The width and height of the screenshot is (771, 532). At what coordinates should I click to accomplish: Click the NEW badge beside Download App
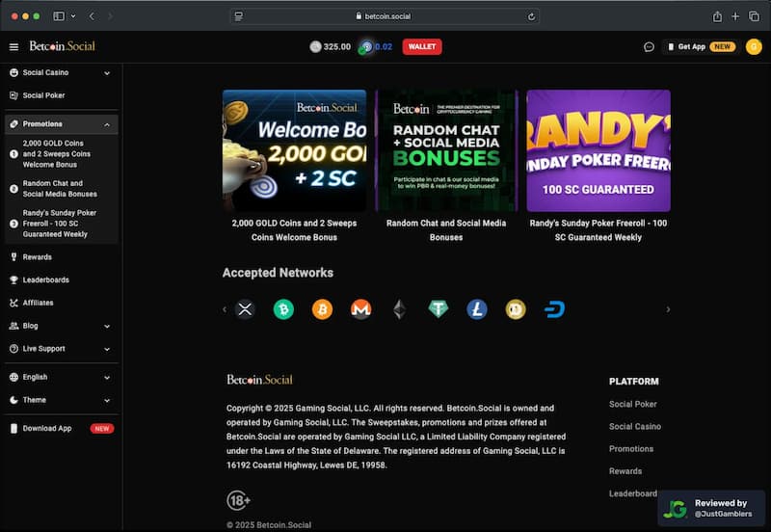pos(102,429)
